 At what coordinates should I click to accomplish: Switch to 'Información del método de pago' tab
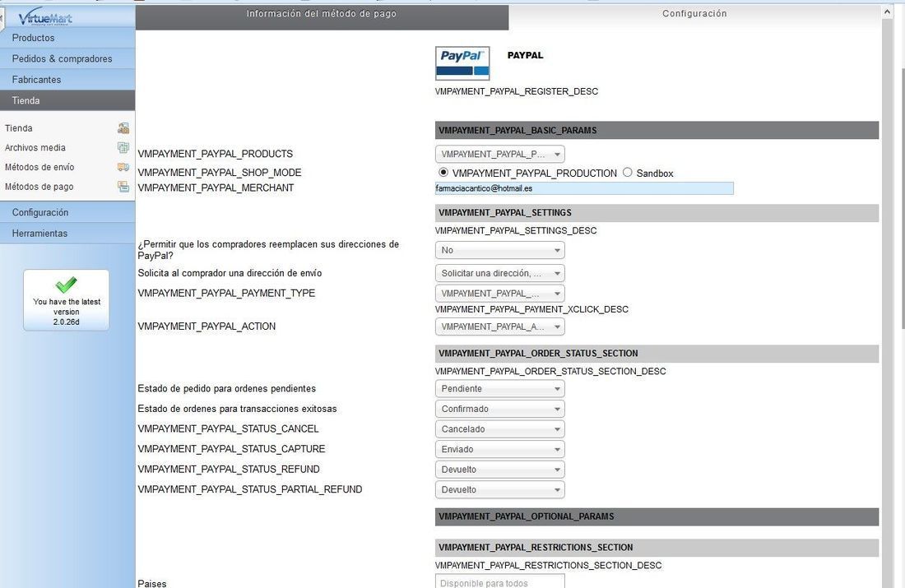pyautogui.click(x=322, y=16)
